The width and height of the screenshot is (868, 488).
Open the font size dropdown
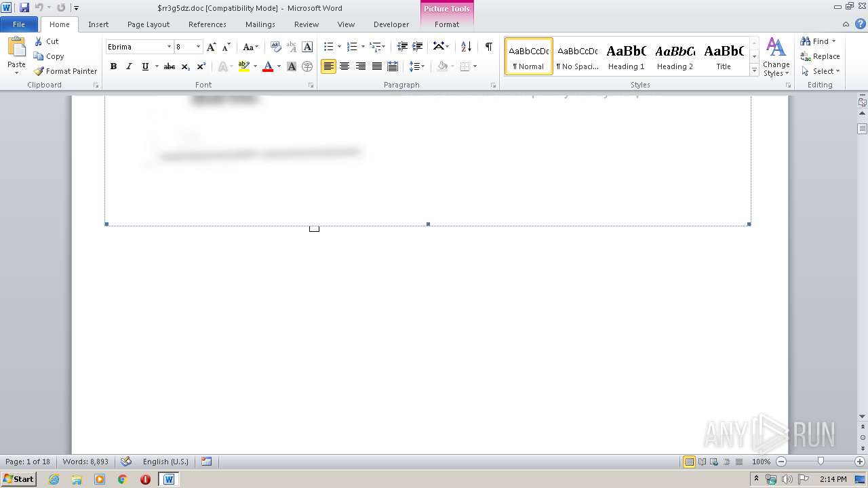click(x=198, y=47)
